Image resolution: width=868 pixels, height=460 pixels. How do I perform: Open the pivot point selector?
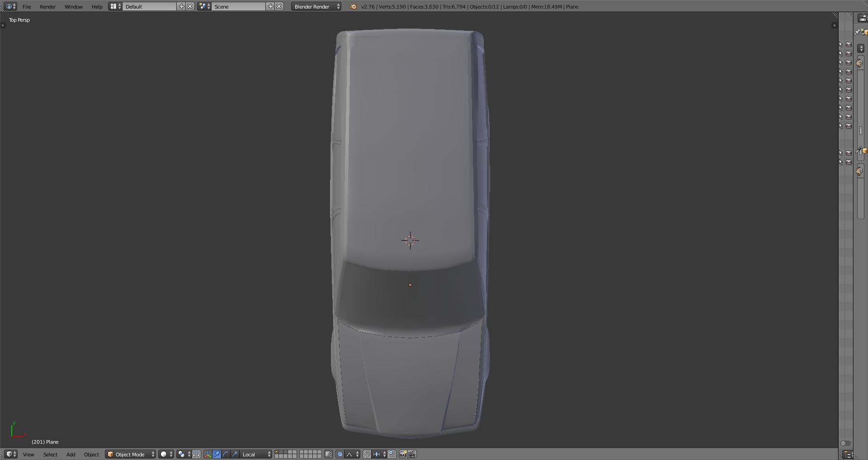pos(184,454)
